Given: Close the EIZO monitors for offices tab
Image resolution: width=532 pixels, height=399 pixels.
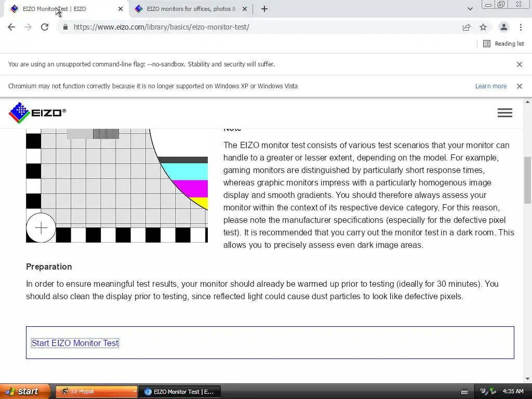Looking at the screenshot, I should pyautogui.click(x=245, y=9).
